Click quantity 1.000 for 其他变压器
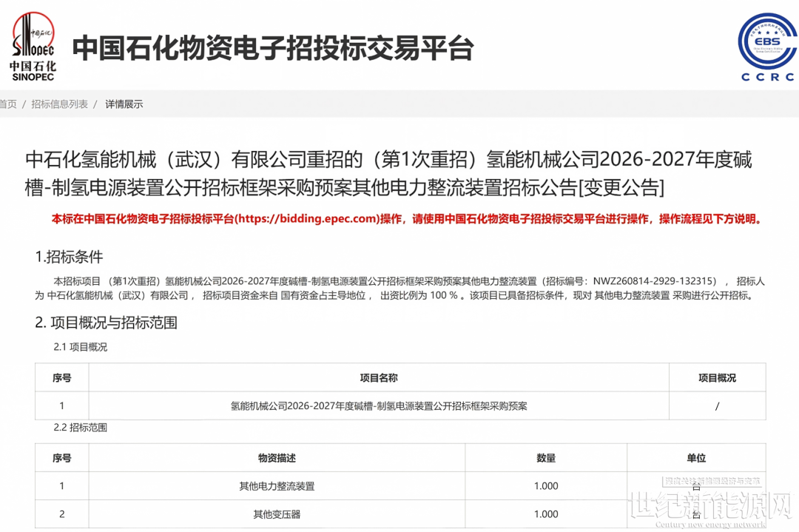The width and height of the screenshot is (799, 532). (546, 514)
